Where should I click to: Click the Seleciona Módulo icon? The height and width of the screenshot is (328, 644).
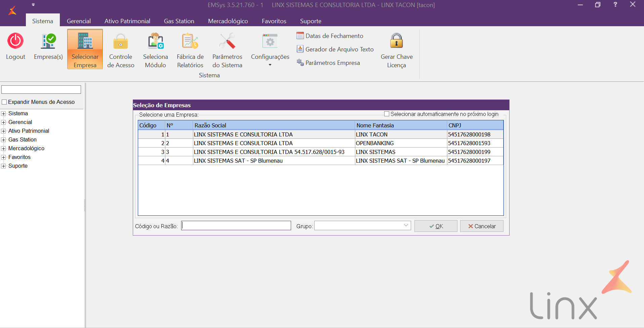tap(155, 41)
